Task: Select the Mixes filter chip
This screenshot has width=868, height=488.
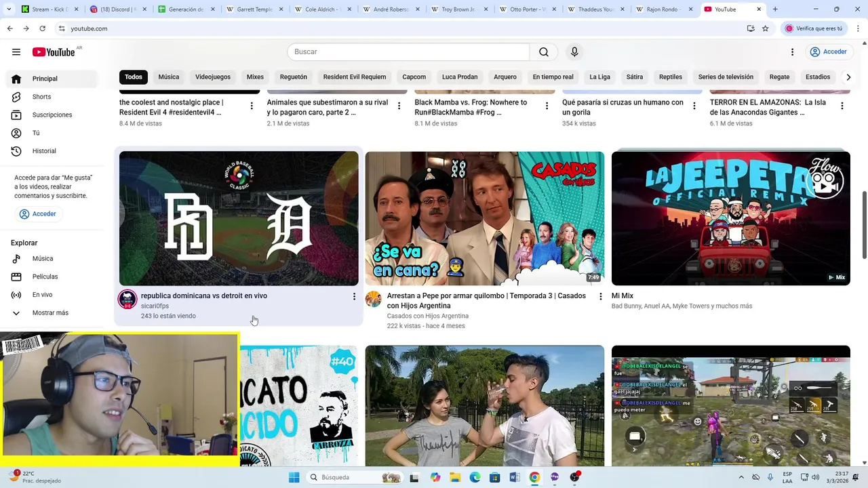Action: 255,77
